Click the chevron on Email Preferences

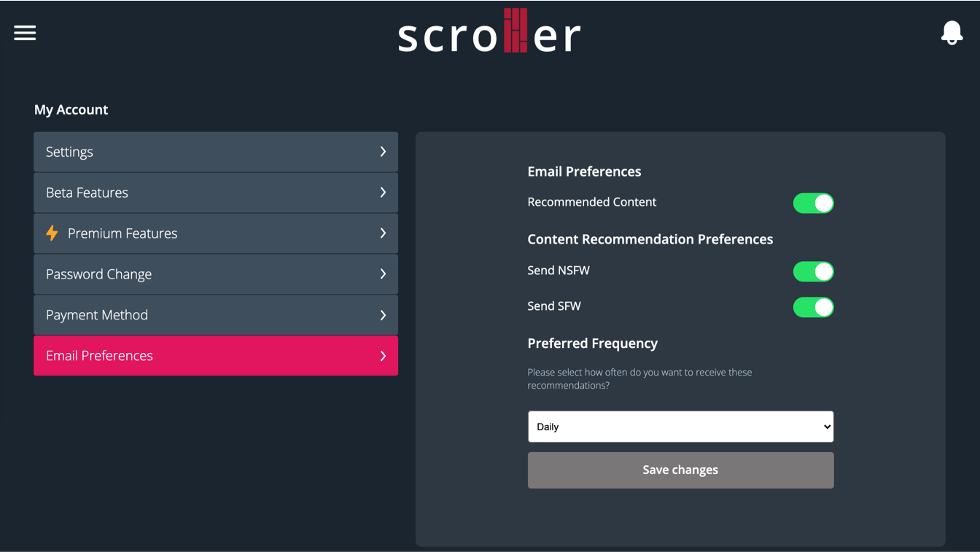(x=383, y=356)
